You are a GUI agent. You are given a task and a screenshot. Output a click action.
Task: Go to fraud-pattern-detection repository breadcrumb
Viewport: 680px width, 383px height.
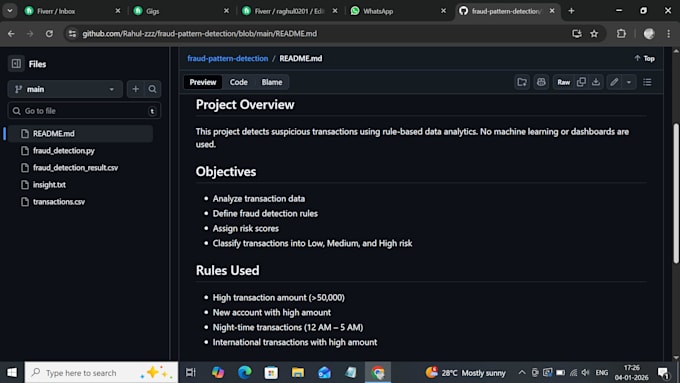(x=228, y=58)
